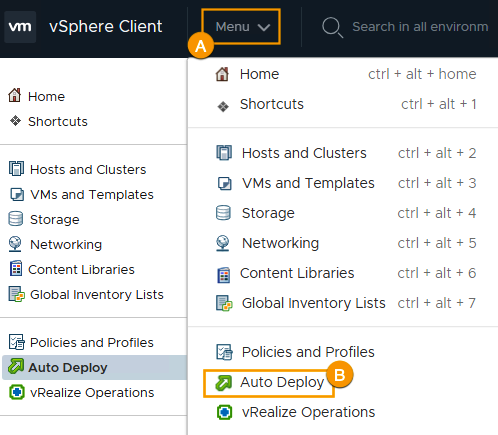Focus the 'Search in all environments' field
This screenshot has height=435, width=498.
coord(420,27)
